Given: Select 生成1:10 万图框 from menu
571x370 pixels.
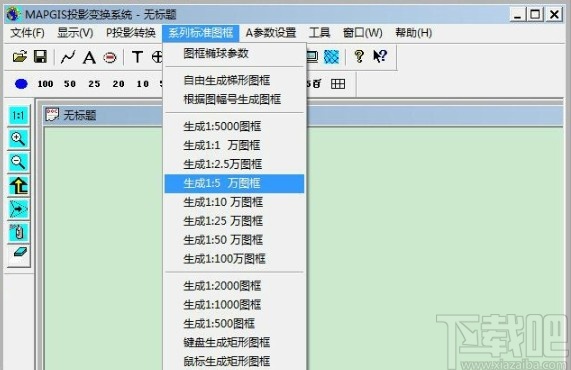Looking at the screenshot, I should (234, 202).
